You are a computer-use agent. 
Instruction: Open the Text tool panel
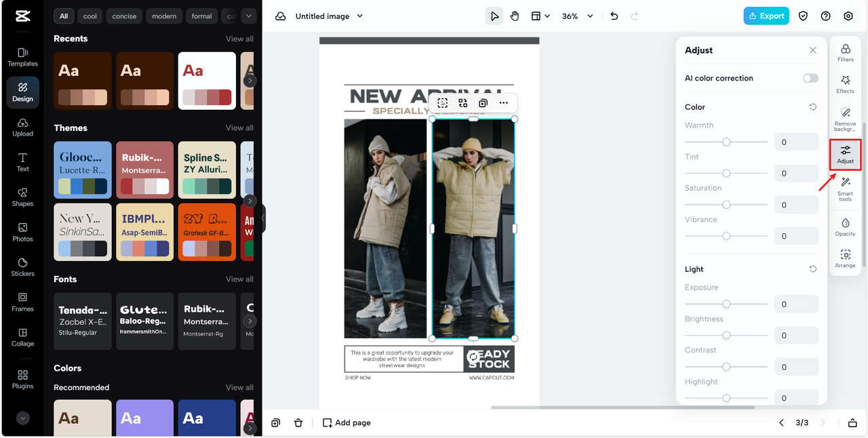coord(22,162)
